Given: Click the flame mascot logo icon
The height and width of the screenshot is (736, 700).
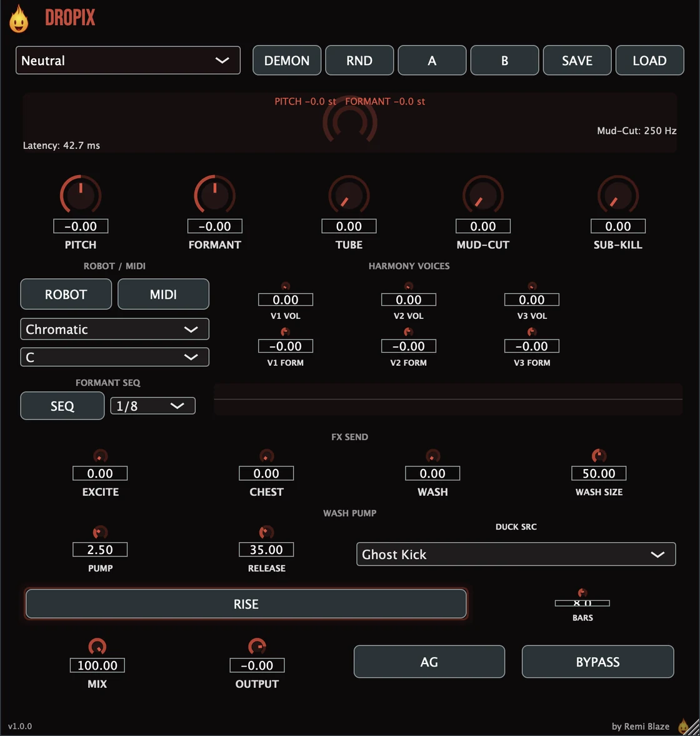Looking at the screenshot, I should (x=19, y=19).
